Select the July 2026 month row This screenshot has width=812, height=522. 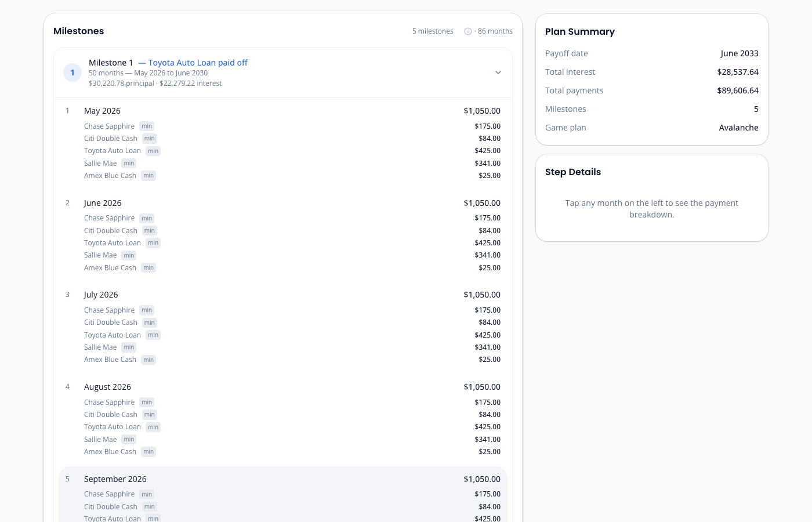101,294
